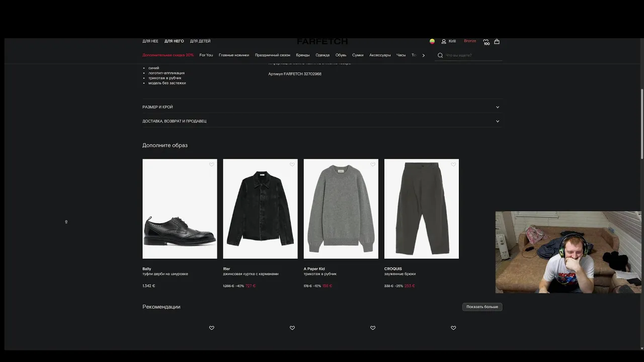Click the Рекомендации heading

tap(161, 307)
